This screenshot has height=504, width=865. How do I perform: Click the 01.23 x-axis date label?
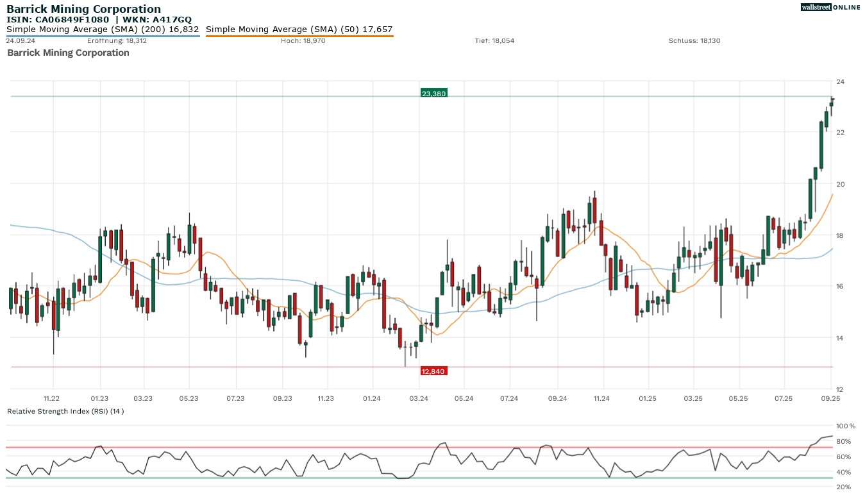(99, 398)
